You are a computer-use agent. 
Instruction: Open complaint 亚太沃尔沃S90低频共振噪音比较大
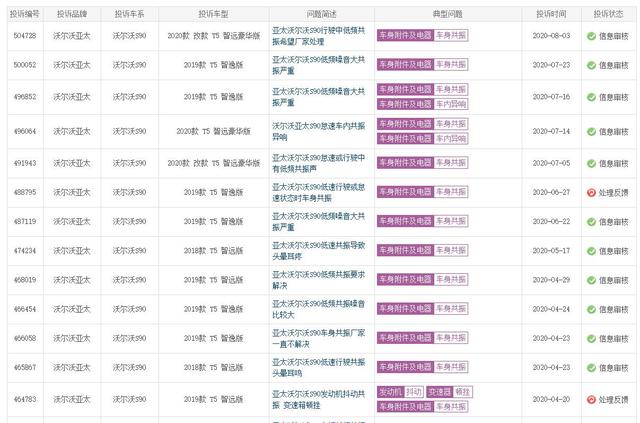(x=318, y=309)
